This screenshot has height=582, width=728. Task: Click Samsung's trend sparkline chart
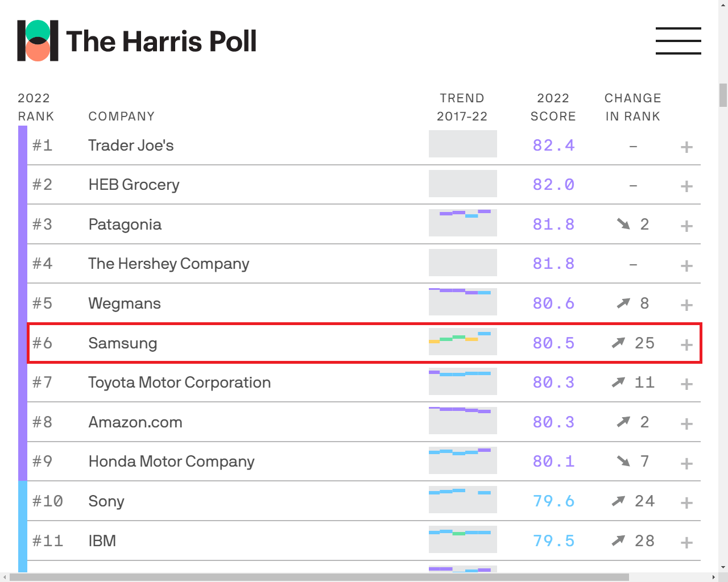point(463,342)
